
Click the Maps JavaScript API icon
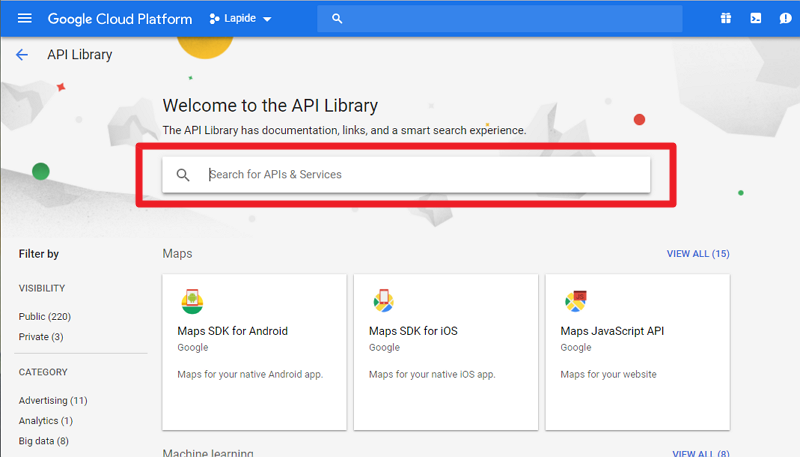pos(576,301)
